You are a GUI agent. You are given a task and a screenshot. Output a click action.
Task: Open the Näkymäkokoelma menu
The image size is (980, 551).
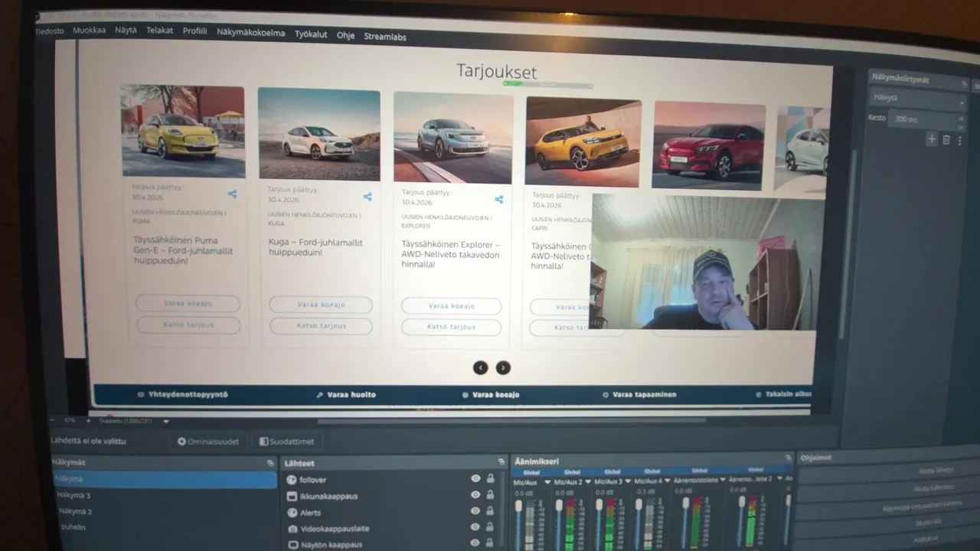(x=251, y=33)
